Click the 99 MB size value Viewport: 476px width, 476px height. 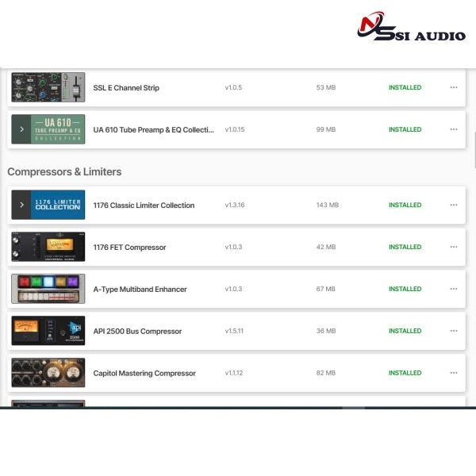(326, 129)
